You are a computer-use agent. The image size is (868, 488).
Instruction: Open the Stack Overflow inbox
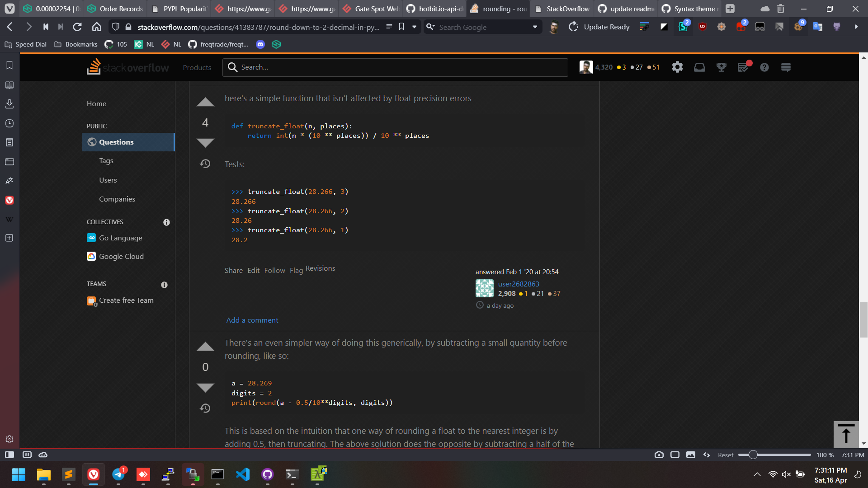[x=699, y=67]
